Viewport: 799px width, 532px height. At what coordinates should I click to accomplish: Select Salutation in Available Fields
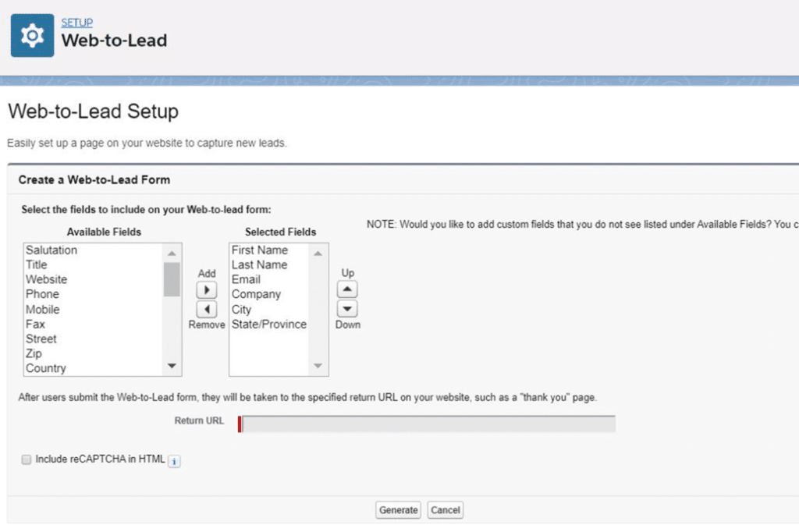tap(51, 250)
